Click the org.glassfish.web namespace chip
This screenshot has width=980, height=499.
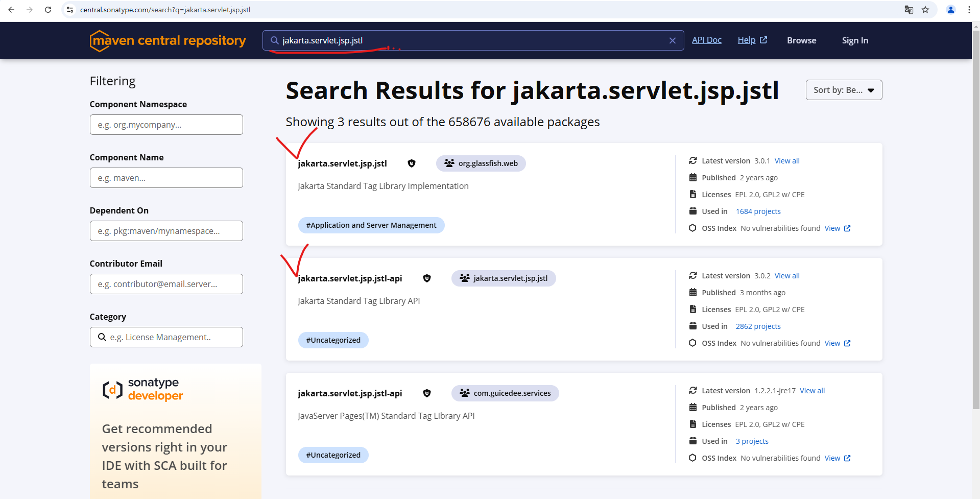point(481,163)
